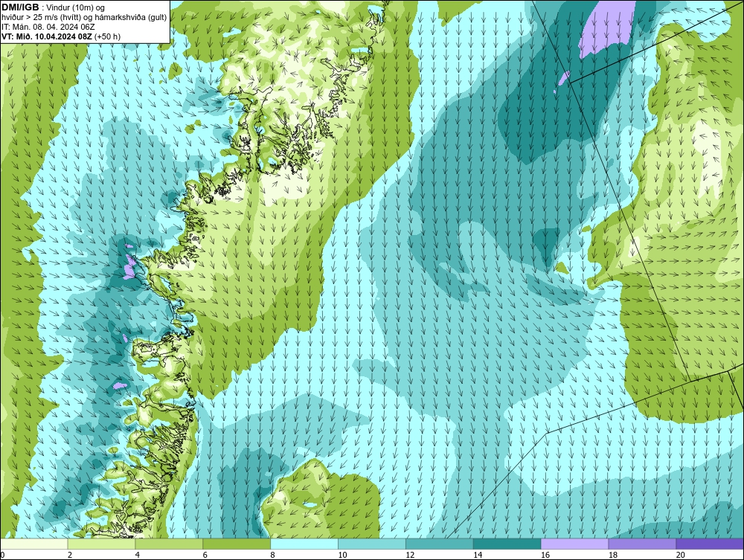Click the scale label 12
This screenshot has width=744, height=560.
coord(410,555)
